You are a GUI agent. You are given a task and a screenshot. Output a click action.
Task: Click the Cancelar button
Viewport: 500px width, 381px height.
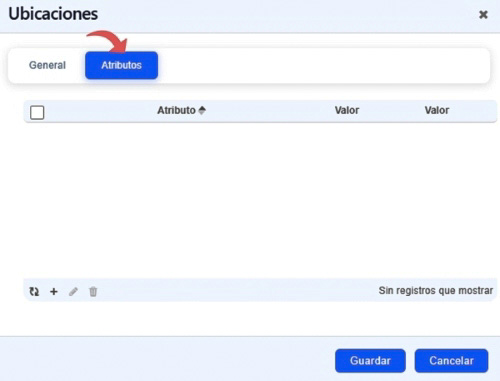[451, 361]
